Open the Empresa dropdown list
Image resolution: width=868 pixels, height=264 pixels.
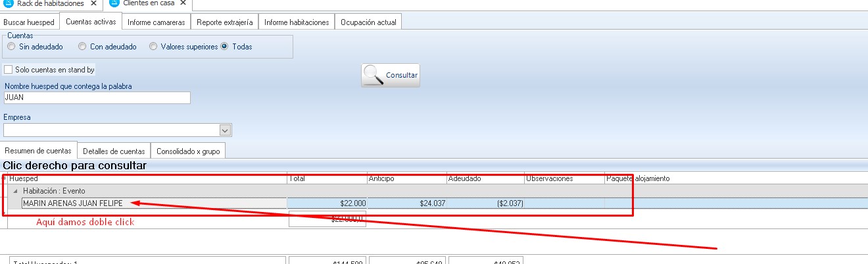(225, 130)
